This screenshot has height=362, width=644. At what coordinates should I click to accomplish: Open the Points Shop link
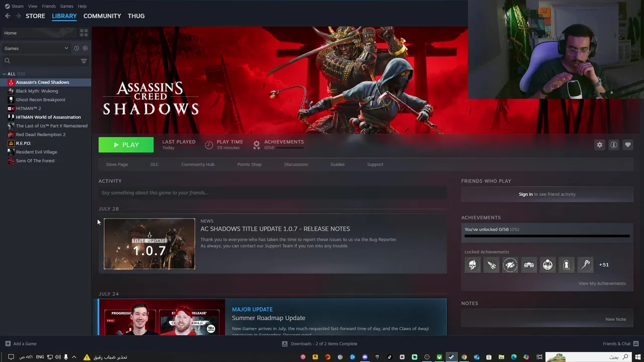click(x=249, y=164)
